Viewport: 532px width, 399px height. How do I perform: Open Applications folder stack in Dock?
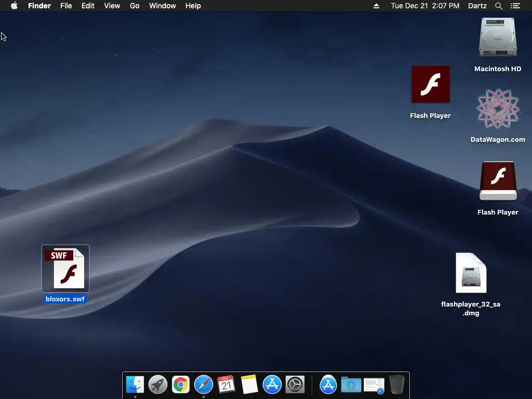point(328,385)
